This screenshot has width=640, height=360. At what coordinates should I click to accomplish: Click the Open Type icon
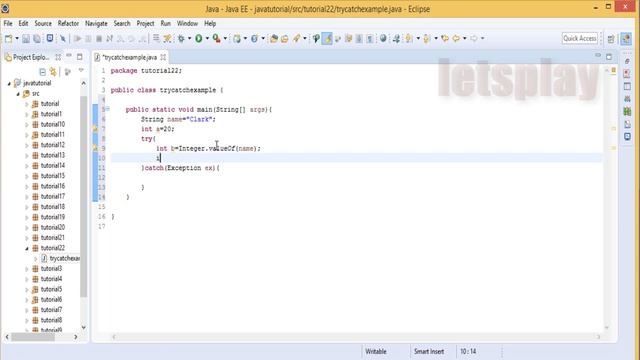tap(273, 39)
